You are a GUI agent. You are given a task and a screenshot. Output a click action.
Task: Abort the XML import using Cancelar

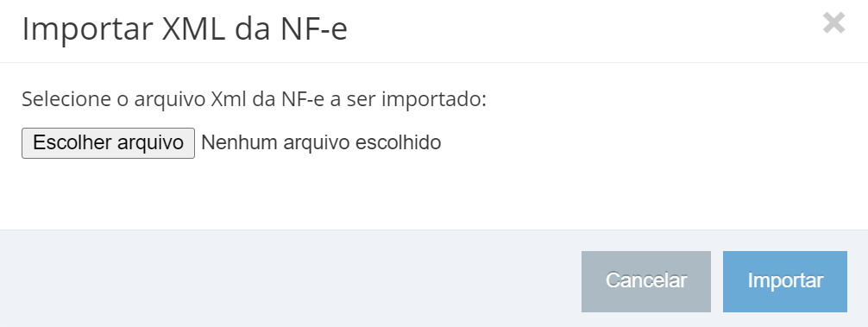point(646,281)
